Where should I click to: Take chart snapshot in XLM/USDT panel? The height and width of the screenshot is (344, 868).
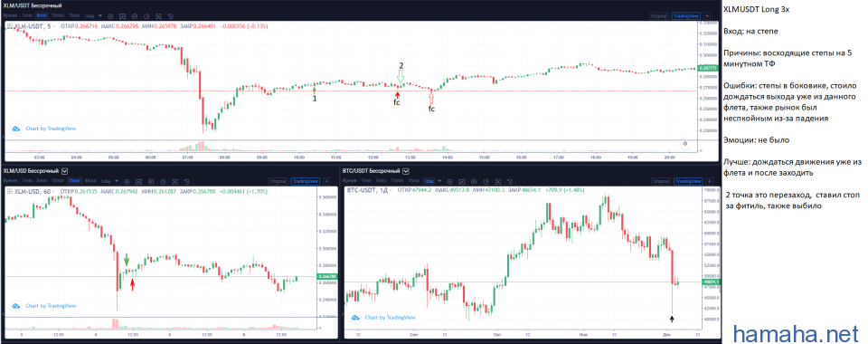pyautogui.click(x=158, y=16)
